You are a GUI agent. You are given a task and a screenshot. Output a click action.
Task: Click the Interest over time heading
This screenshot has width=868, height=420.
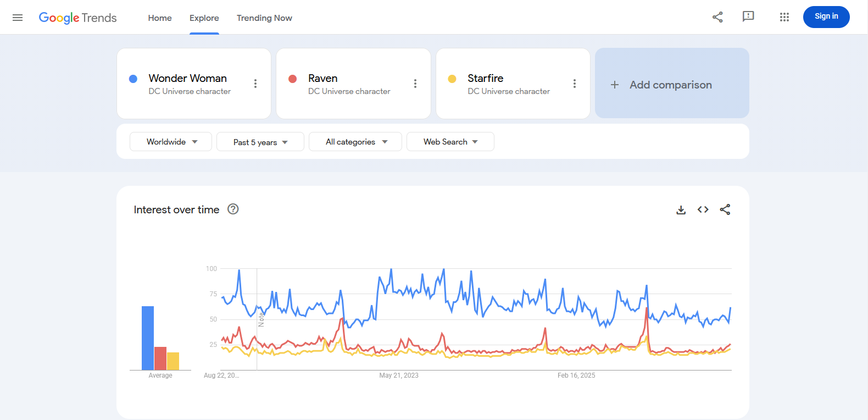[176, 209]
